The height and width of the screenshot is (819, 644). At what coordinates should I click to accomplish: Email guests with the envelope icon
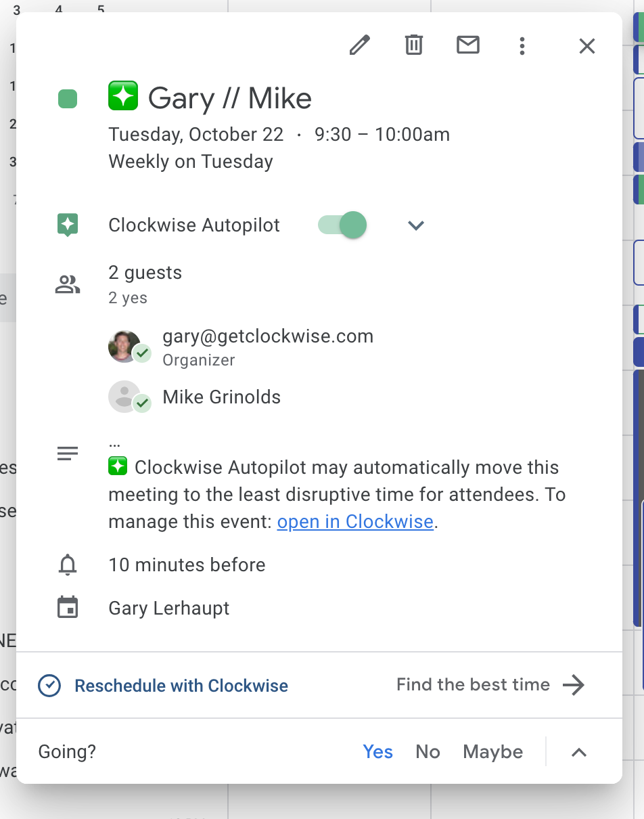(x=468, y=45)
